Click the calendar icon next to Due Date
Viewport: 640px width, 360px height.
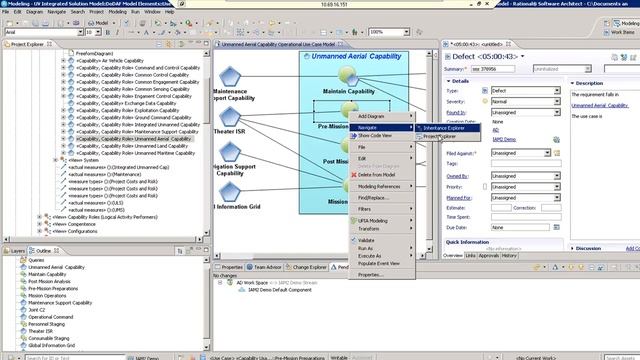pos(556,227)
